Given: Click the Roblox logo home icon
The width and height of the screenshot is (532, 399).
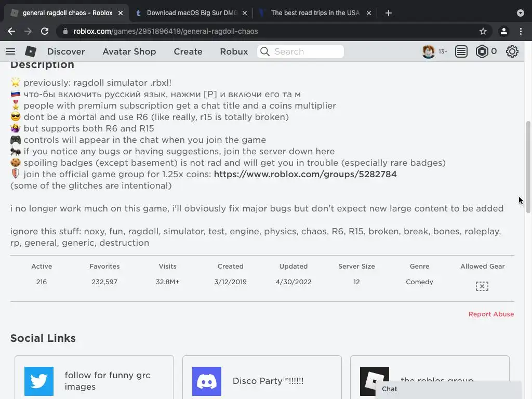Looking at the screenshot, I should 31,51.
